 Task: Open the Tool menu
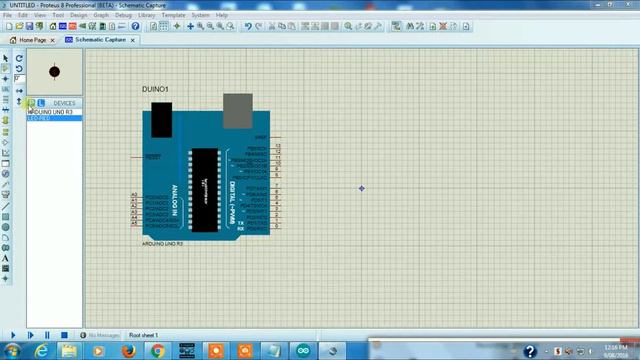coord(58,15)
